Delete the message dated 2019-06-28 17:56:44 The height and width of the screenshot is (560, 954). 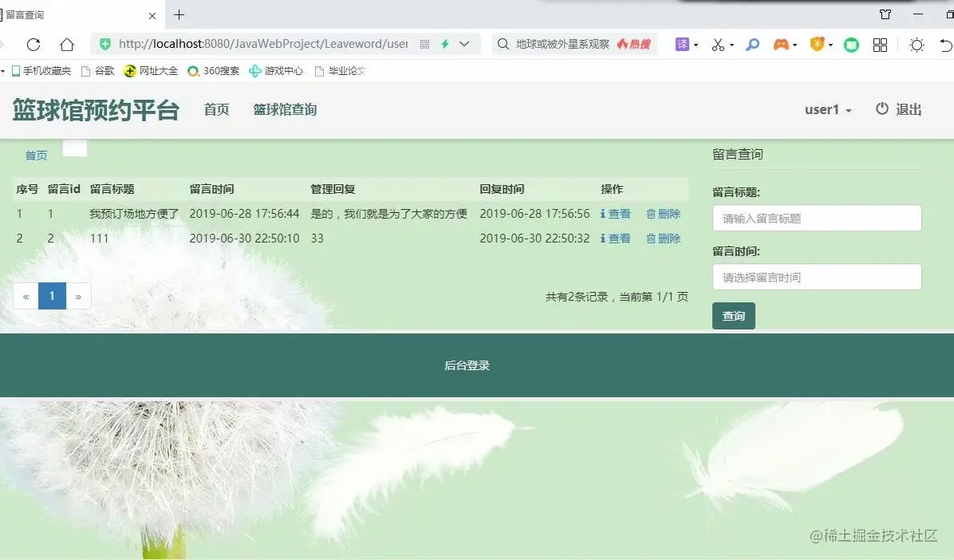click(x=663, y=214)
